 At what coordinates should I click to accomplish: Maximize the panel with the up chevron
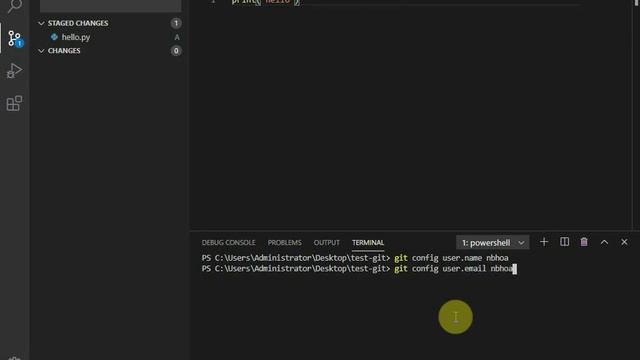coord(604,242)
